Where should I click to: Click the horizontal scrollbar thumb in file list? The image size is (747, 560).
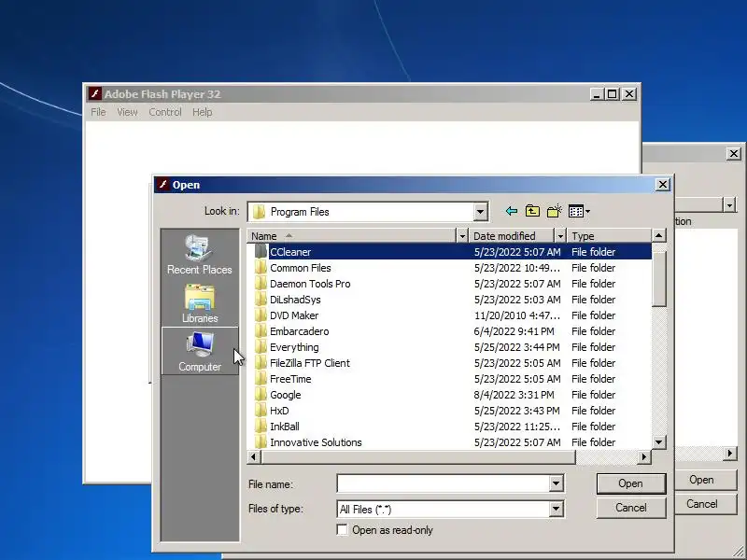coord(418,456)
